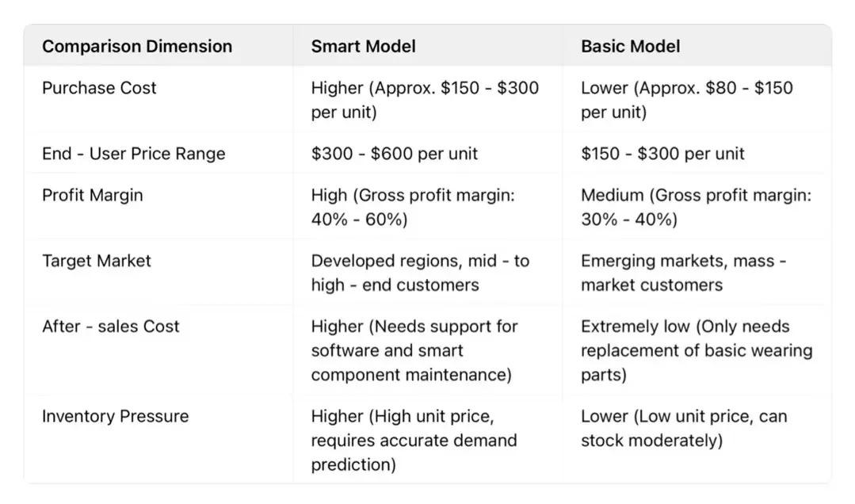Click the 30% - 40% gross margin cell
The image size is (855, 504).
coord(695,207)
